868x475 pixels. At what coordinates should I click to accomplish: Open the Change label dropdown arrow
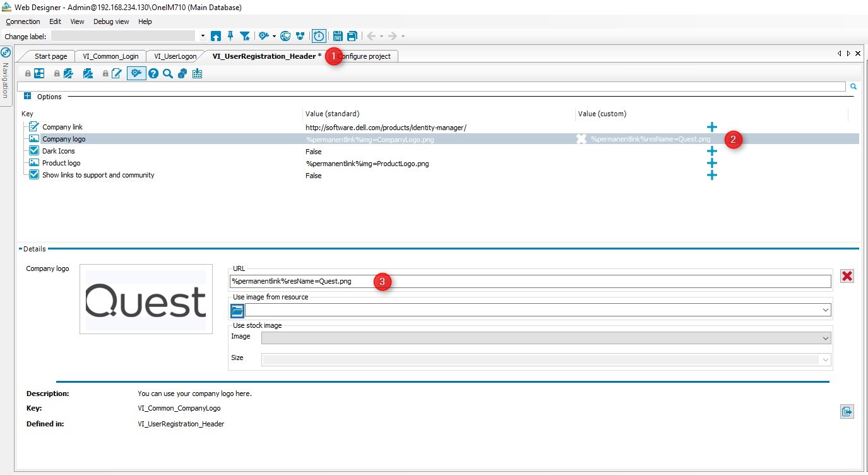click(x=203, y=37)
